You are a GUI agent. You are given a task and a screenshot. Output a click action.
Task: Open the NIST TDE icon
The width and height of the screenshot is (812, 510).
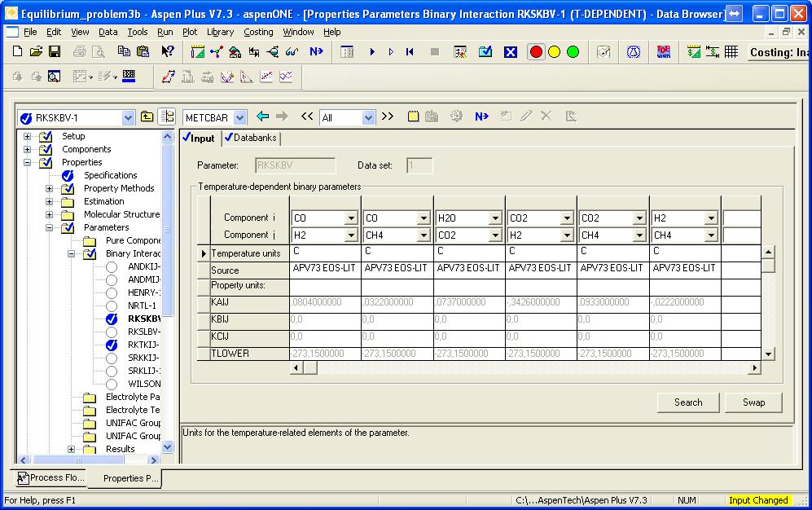coord(664,52)
